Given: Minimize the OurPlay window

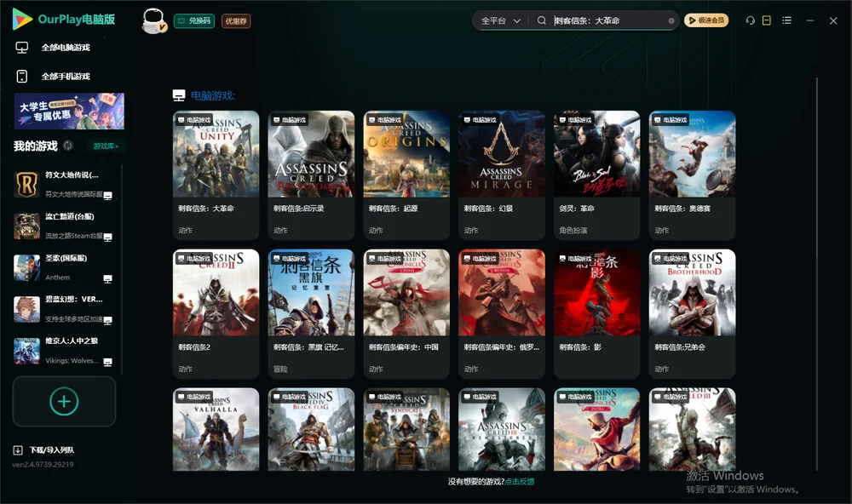Looking at the screenshot, I should (810, 20).
